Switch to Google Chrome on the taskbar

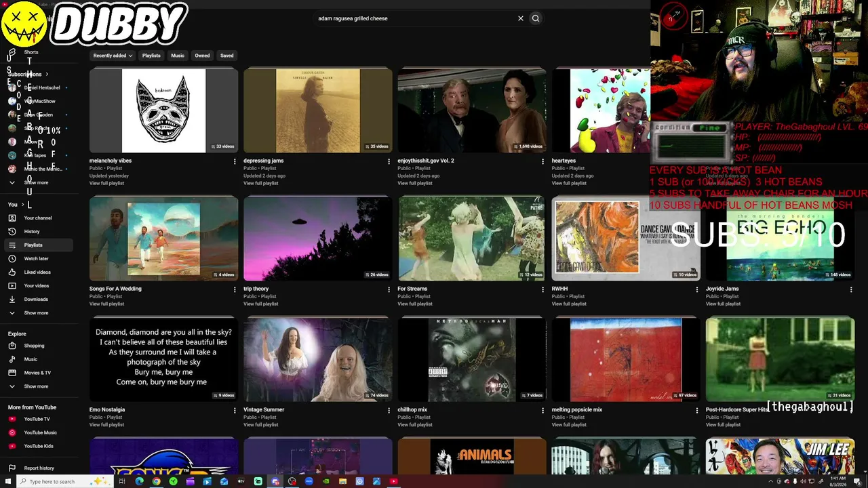coord(157,481)
